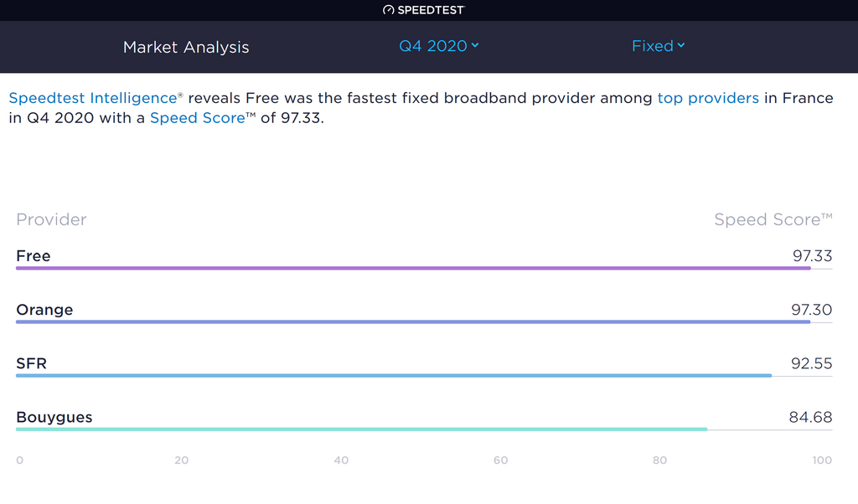Follow the top providers link
858x504 pixels.
pyautogui.click(x=707, y=98)
